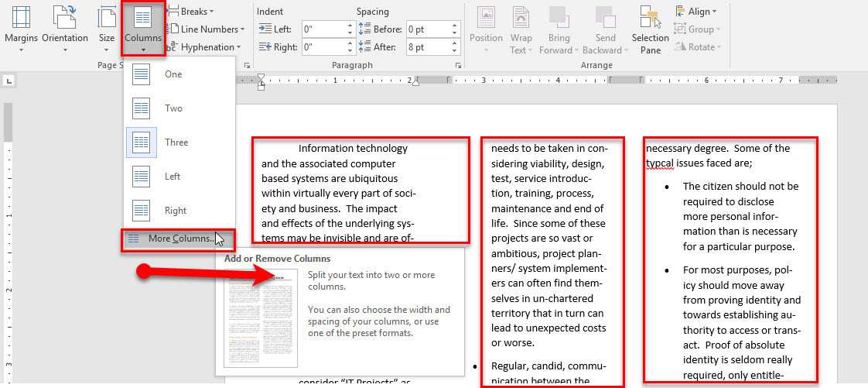Open the Align dropdown in Arrange
868x388 pixels.
(x=695, y=11)
